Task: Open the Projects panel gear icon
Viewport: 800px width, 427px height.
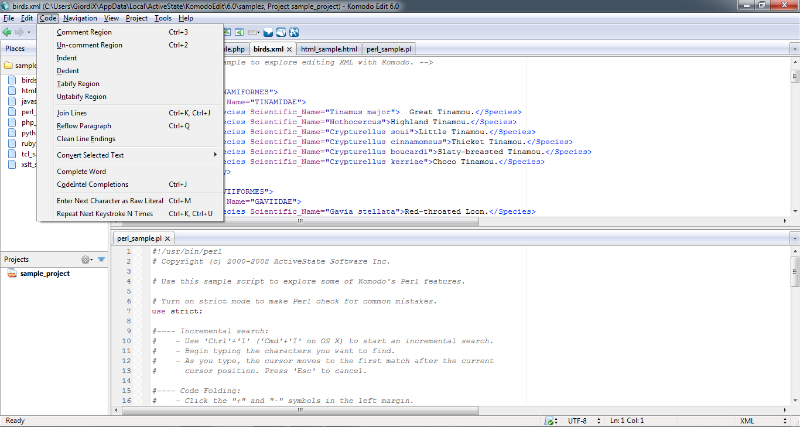Action: 86,259
